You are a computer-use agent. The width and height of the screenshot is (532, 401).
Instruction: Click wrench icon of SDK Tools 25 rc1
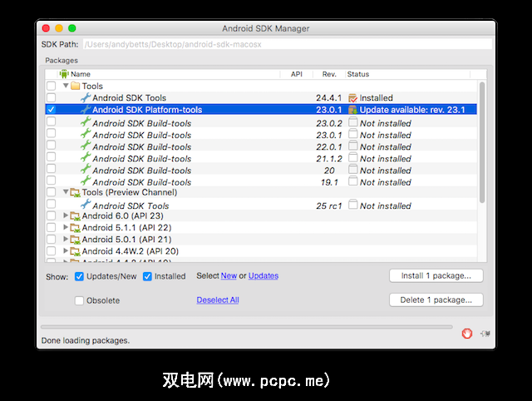(x=86, y=204)
